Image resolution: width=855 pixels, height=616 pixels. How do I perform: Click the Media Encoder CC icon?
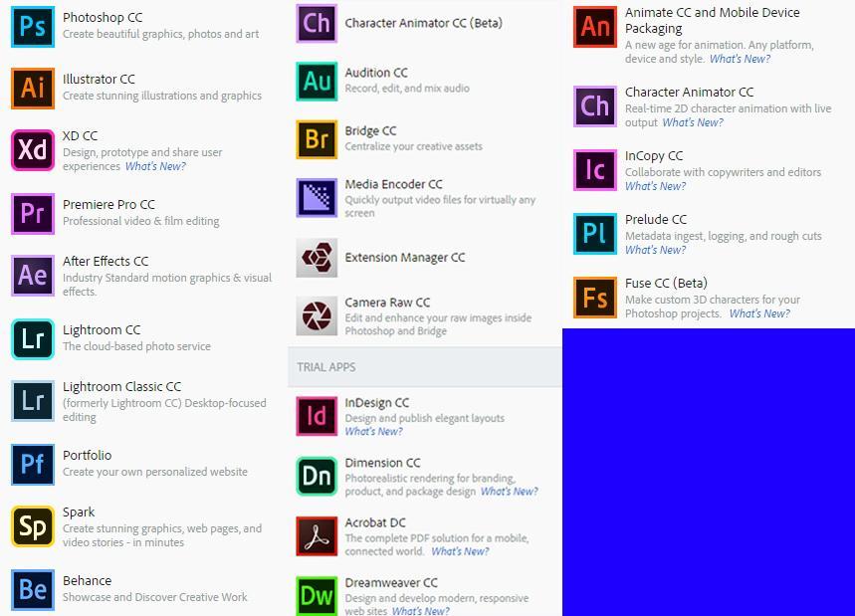[317, 198]
